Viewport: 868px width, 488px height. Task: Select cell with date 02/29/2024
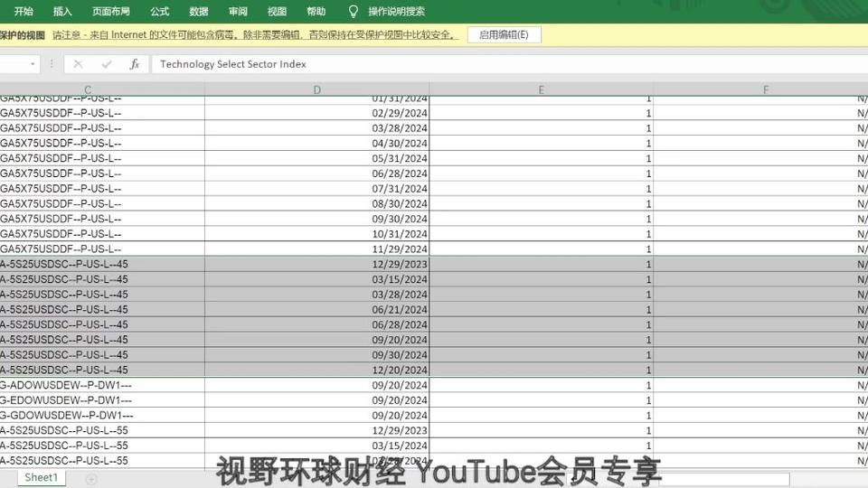(x=316, y=113)
